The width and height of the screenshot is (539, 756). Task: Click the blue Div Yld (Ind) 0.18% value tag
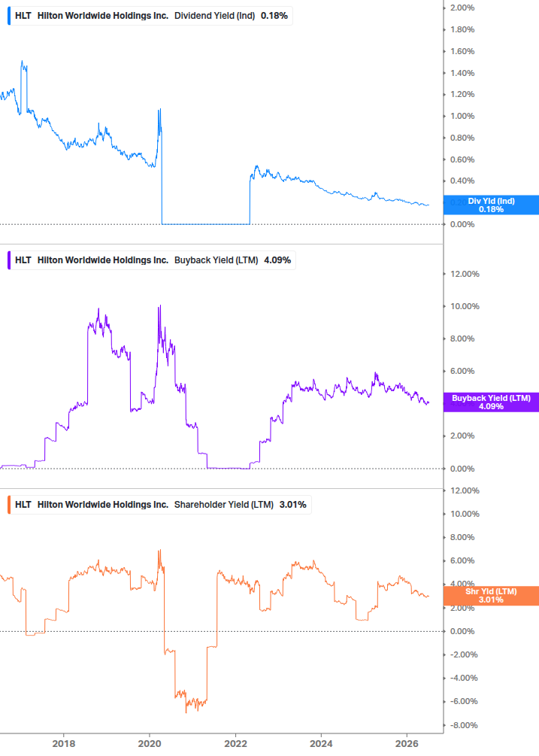click(491, 205)
